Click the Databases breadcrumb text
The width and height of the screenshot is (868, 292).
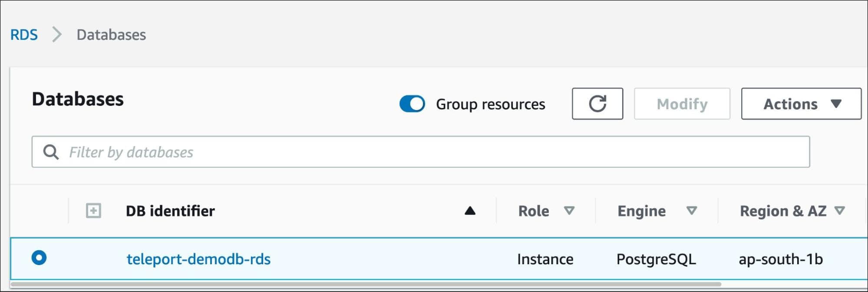pyautogui.click(x=111, y=35)
